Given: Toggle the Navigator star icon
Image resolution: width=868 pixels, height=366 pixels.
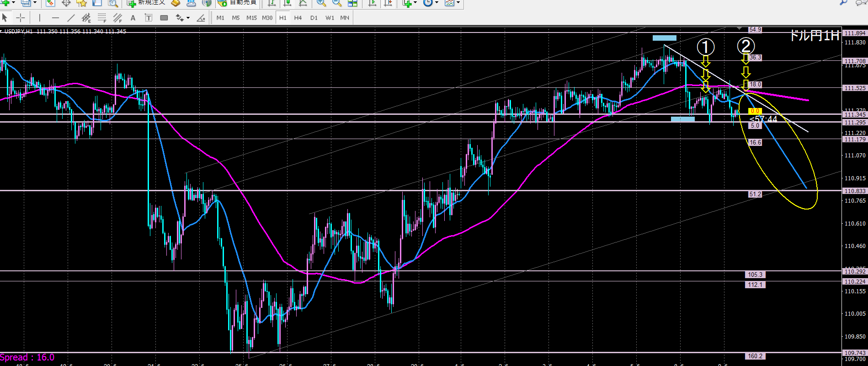Looking at the screenshot, I should [81, 3].
